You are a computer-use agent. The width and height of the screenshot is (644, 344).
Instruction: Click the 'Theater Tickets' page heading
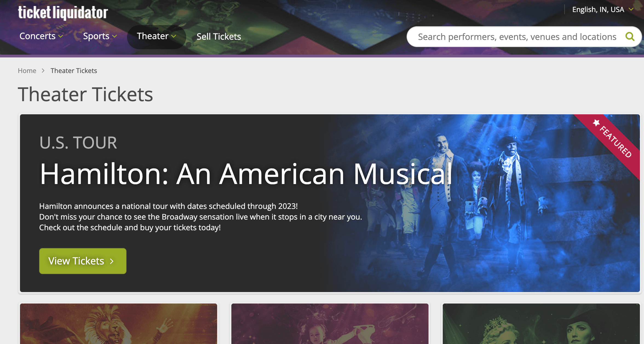pyautogui.click(x=85, y=94)
